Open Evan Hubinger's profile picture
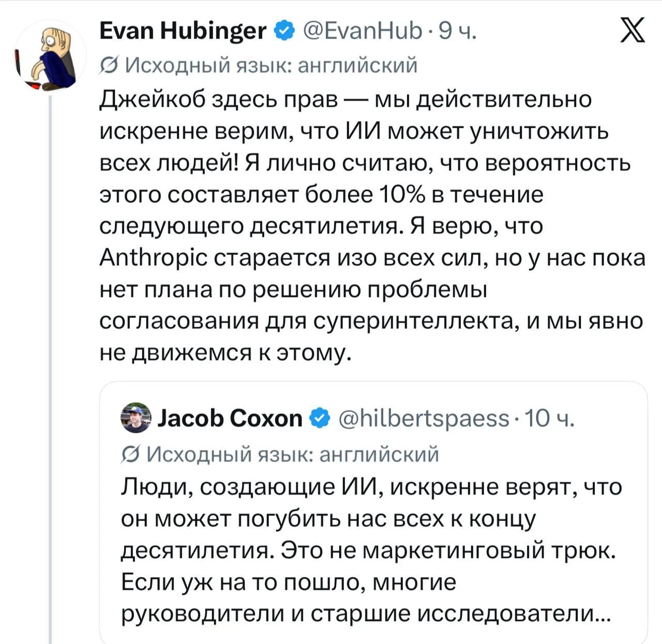The width and height of the screenshot is (662, 644). 50,56
